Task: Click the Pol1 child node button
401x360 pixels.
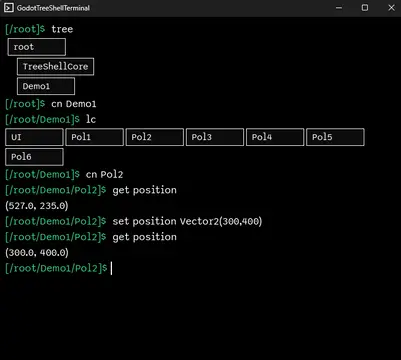Action: (x=95, y=137)
